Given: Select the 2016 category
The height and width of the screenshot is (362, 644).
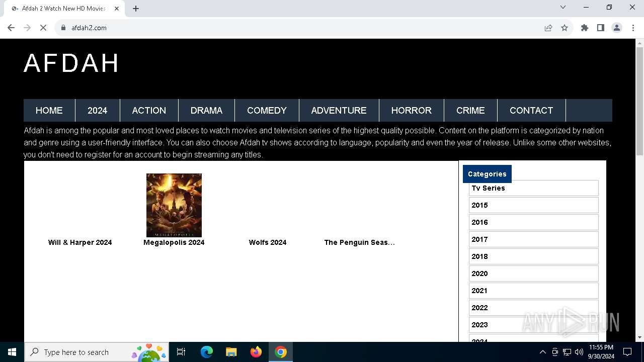Looking at the screenshot, I should point(534,222).
